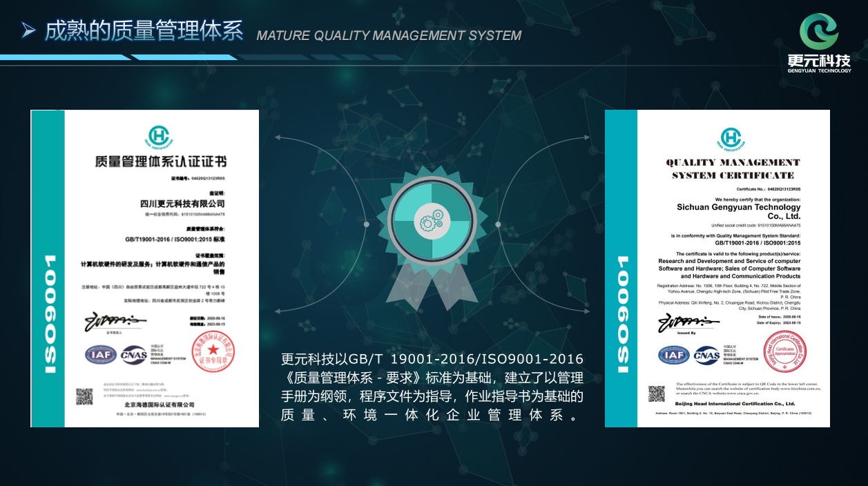The image size is (868, 486).
Task: Click 'Sichuan Gengyuan Technology Co., Ltd.' text
Action: point(739,211)
